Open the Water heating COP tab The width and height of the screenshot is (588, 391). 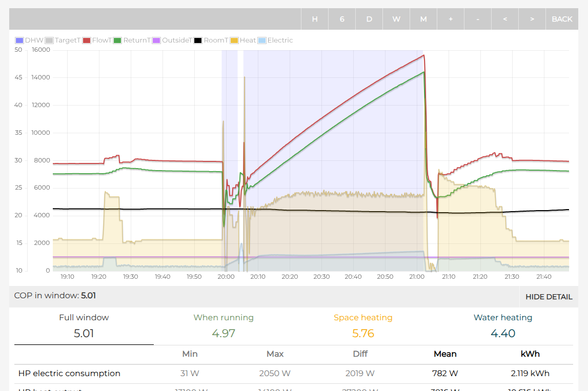[x=503, y=326]
